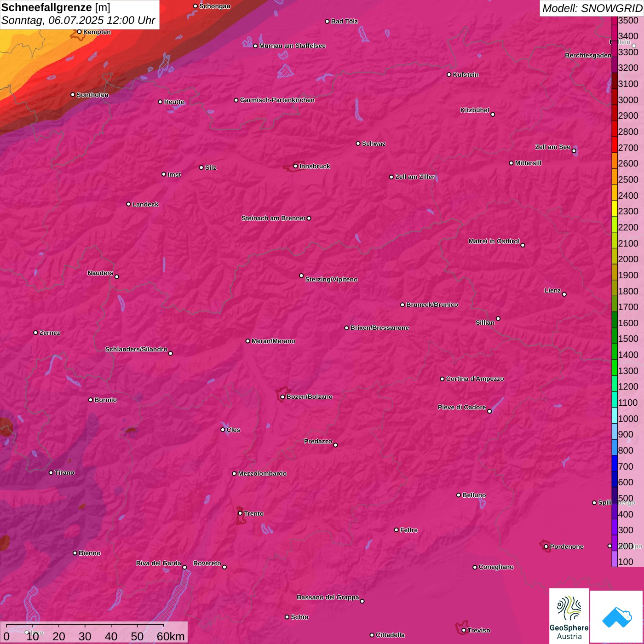Click the Matrei in Osttirol label
The image size is (644, 644).
coord(494,241)
